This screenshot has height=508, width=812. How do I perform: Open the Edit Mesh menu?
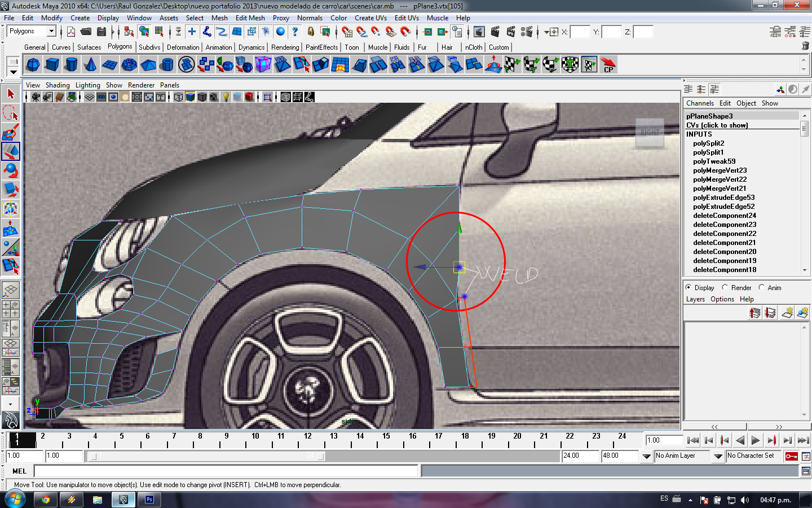pos(250,18)
